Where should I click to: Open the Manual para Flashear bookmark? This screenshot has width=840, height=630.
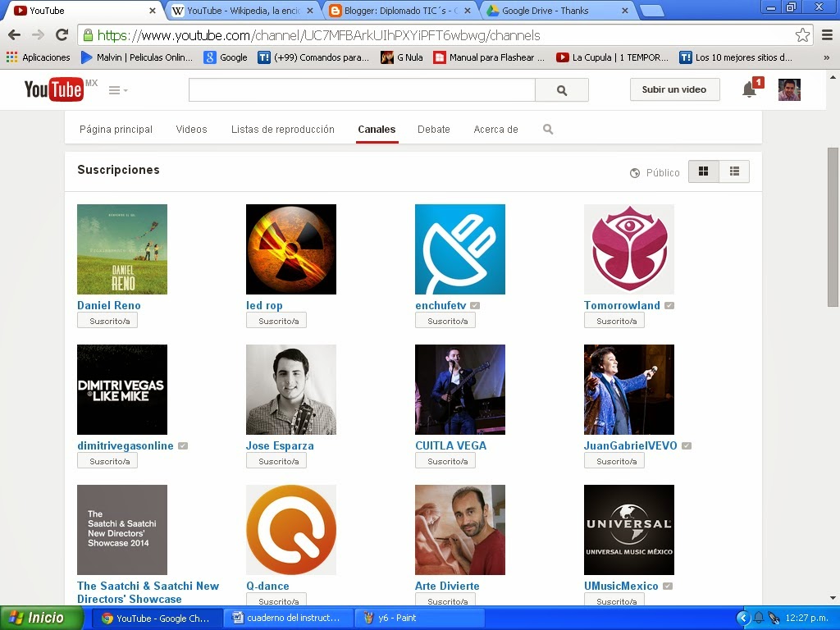point(489,57)
